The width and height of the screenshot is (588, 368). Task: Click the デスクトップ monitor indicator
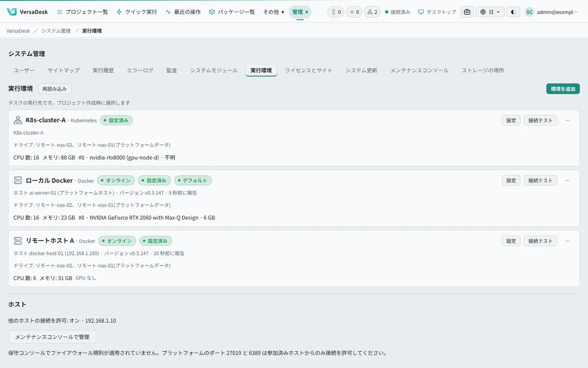click(x=437, y=12)
